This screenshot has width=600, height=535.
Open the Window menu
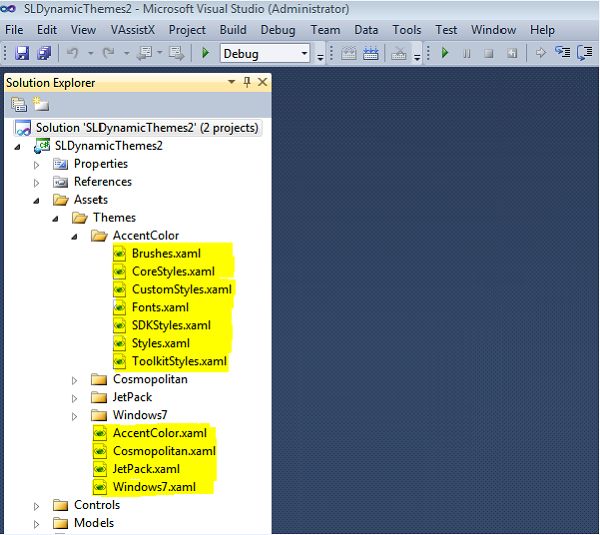(493, 30)
